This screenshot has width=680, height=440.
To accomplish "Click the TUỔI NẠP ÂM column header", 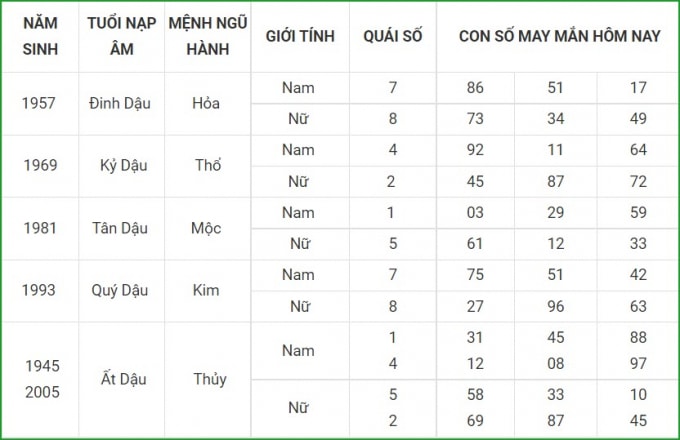I will point(121,36).
